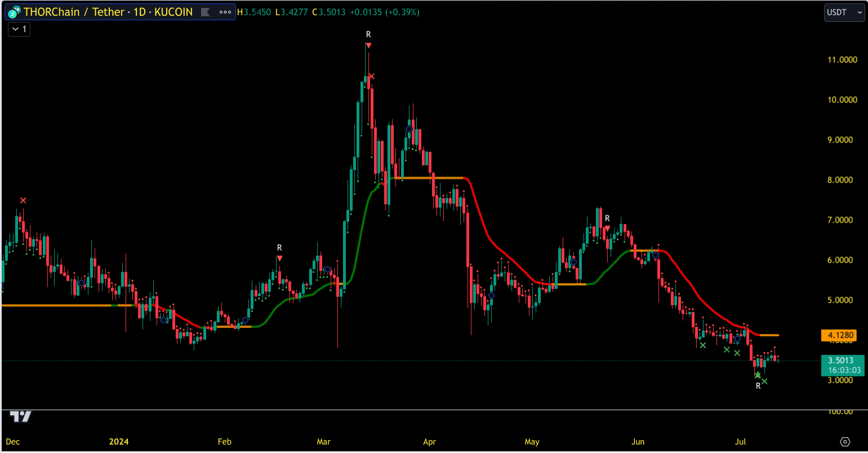Viewport: 868px width, 453px height.
Task: Open the USDT currency dropdown
Action: pos(844,12)
